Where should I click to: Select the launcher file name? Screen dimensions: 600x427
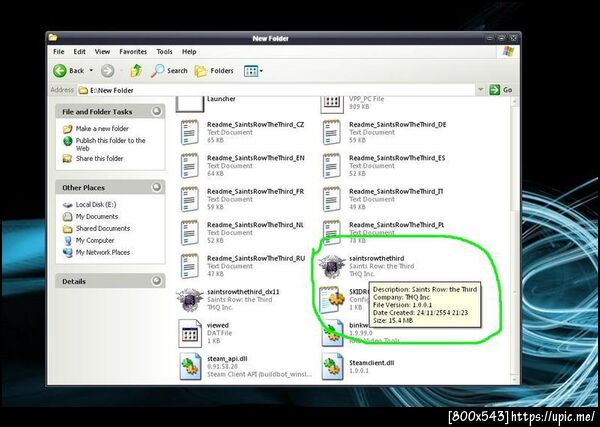click(x=221, y=99)
